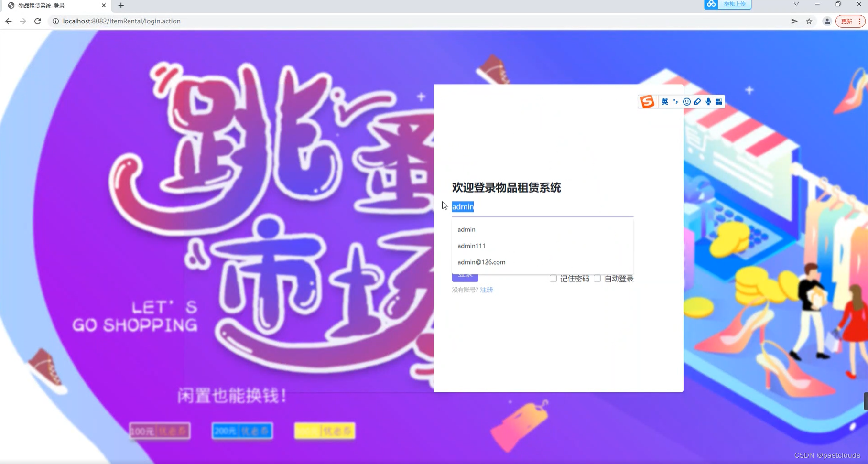Open the Sogou emoji picker

click(x=686, y=101)
